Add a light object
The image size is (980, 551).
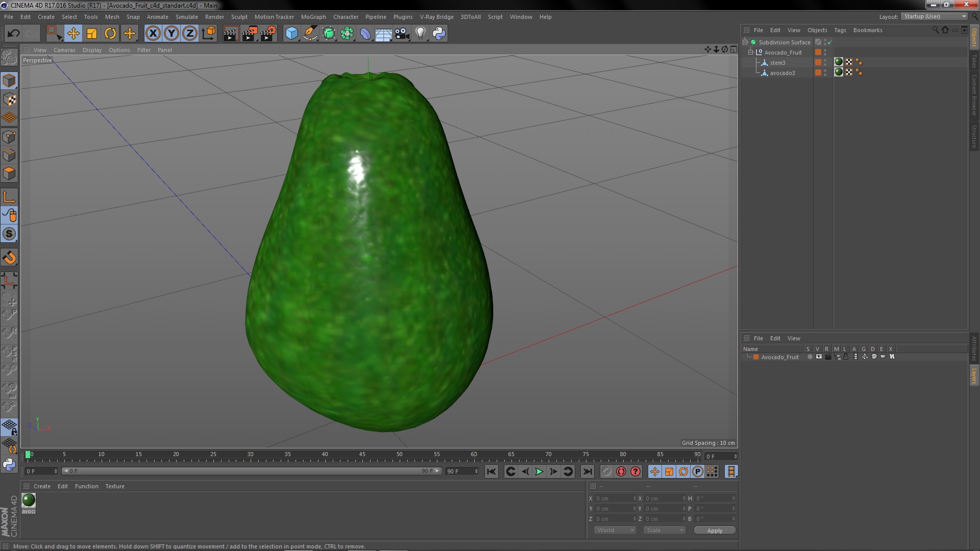[420, 34]
